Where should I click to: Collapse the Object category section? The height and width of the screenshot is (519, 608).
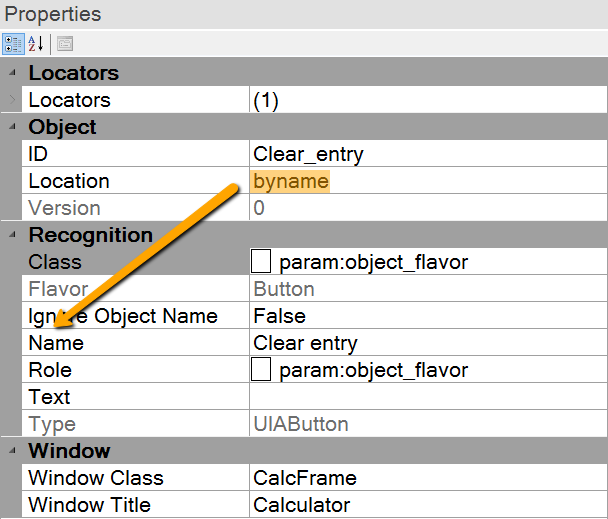tap(12, 127)
